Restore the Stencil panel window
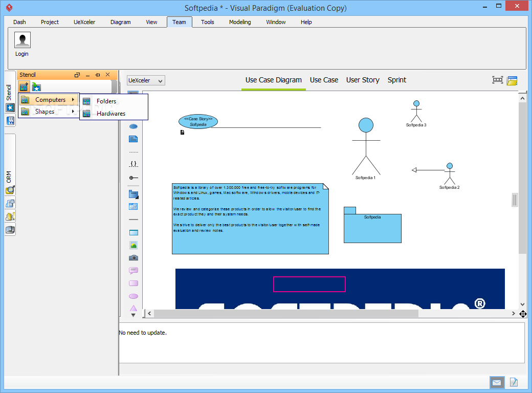532x393 pixels. (x=77, y=75)
